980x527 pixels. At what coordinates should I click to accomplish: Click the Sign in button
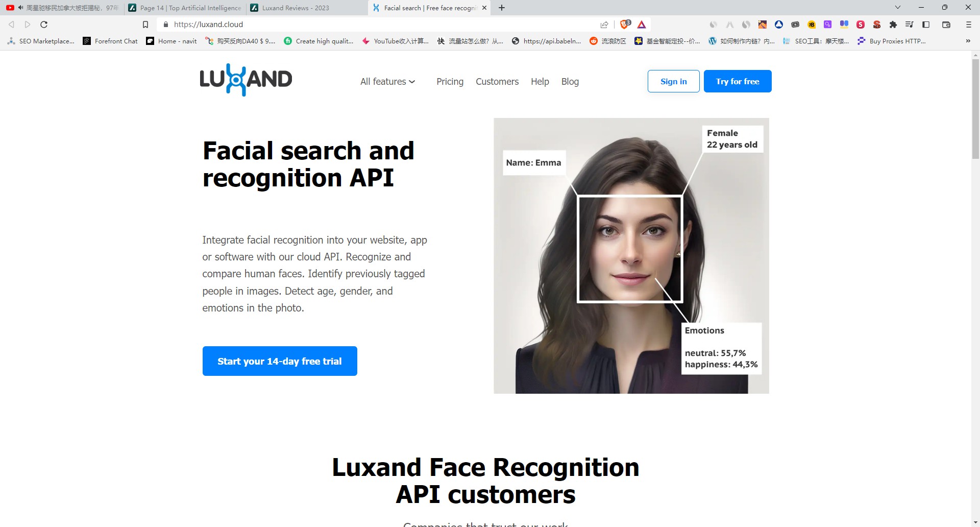(x=673, y=81)
